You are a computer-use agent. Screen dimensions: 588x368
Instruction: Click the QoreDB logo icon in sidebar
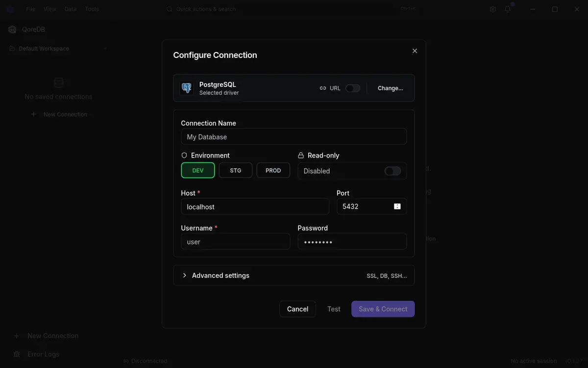click(x=12, y=29)
